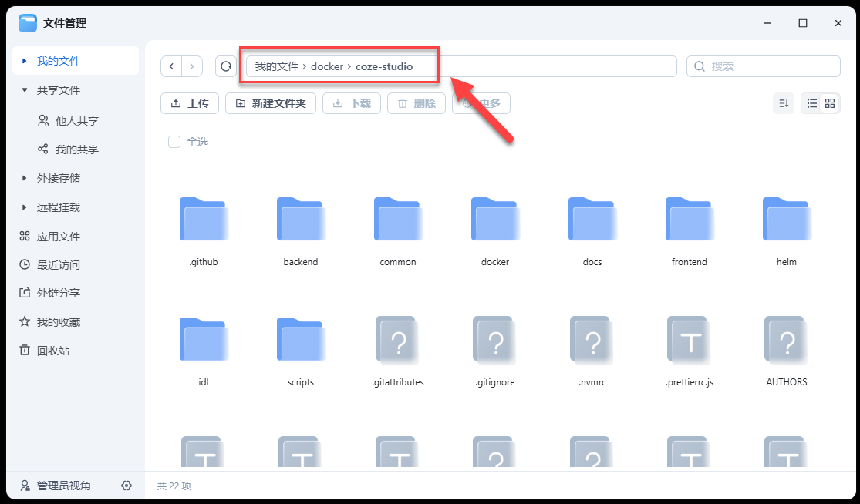Viewport: 860px width, 504px height.
Task: Expand the 外接存储 sidebar section
Action: (x=23, y=178)
